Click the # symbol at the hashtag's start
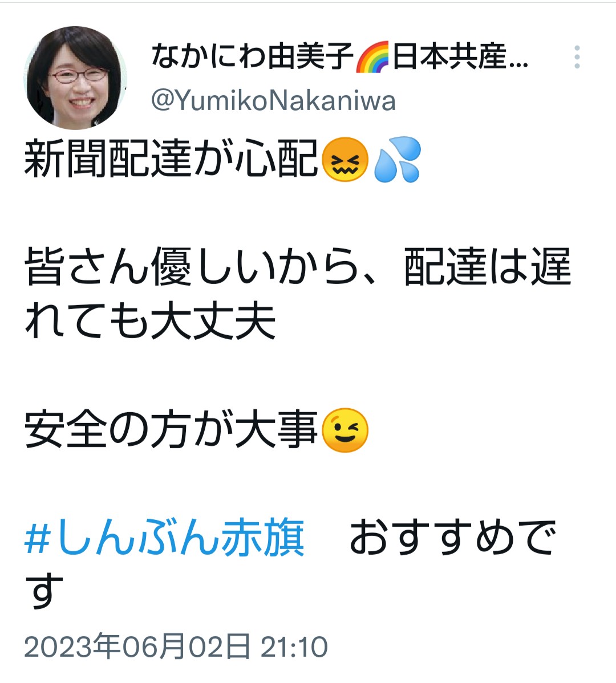This screenshot has width=616, height=683. 37,538
